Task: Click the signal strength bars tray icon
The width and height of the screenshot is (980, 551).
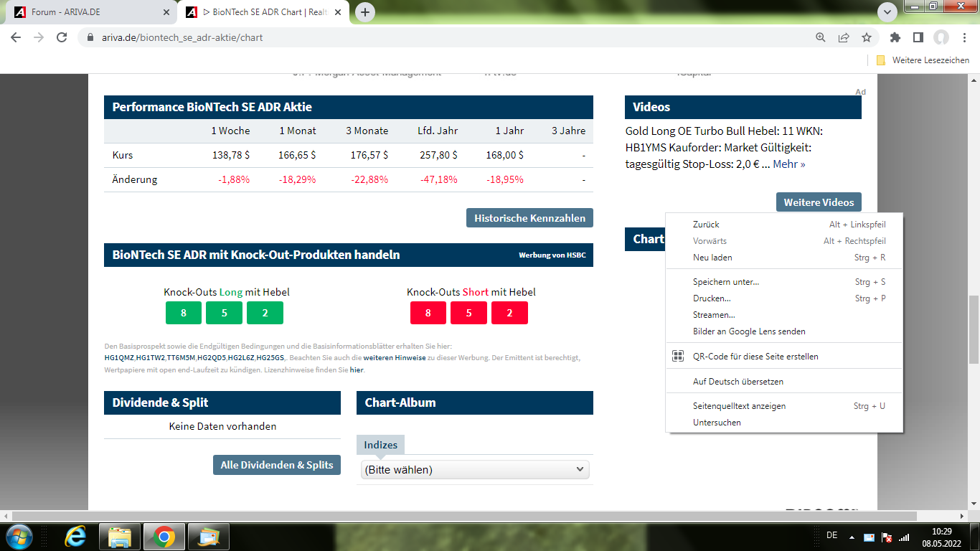Action: click(904, 537)
